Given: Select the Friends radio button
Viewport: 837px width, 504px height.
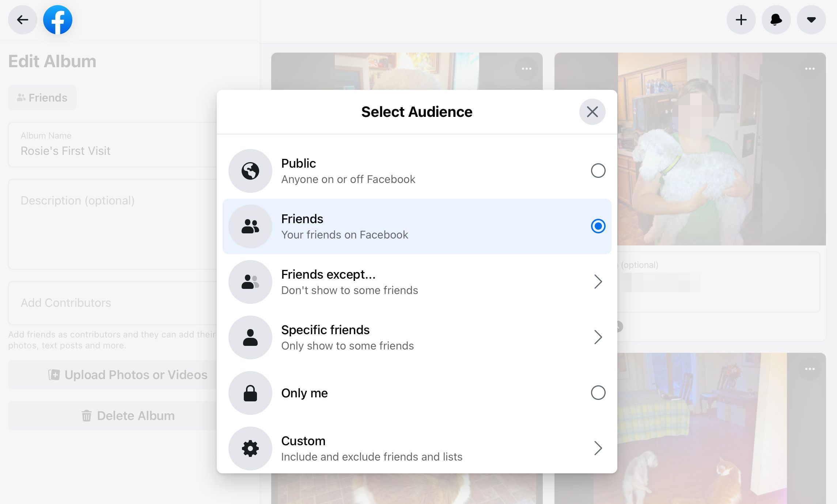Looking at the screenshot, I should (x=598, y=226).
